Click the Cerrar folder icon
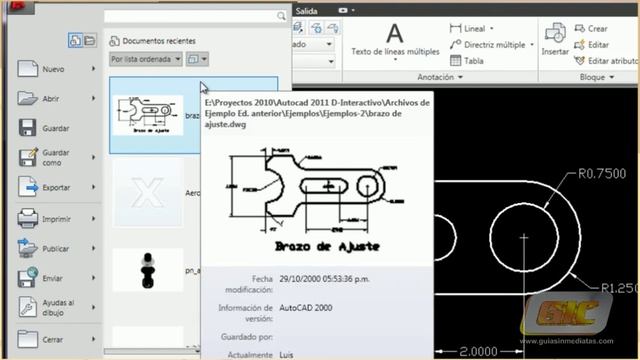This screenshot has height=360, width=640. (x=28, y=339)
